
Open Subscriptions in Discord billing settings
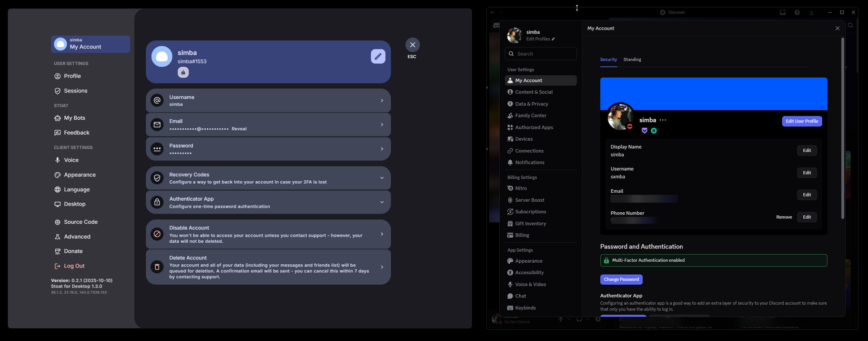click(541, 212)
